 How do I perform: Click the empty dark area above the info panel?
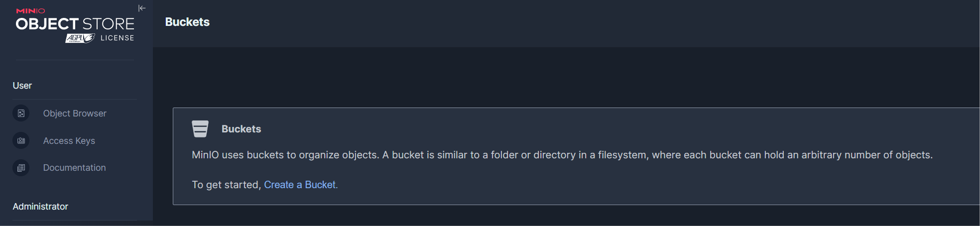click(x=548, y=77)
